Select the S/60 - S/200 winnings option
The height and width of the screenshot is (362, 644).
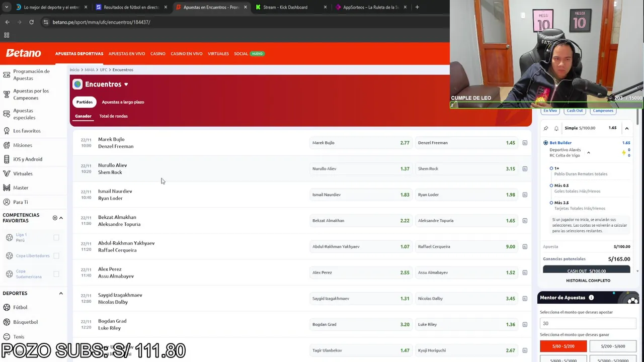(563, 346)
